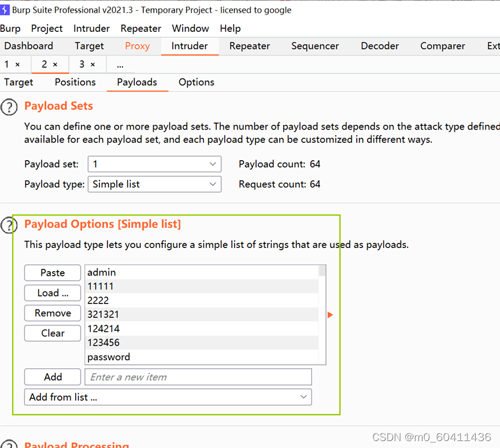Switch to the Repeater tool tab
Image resolution: width=500 pixels, height=448 pixels.
pyautogui.click(x=250, y=46)
